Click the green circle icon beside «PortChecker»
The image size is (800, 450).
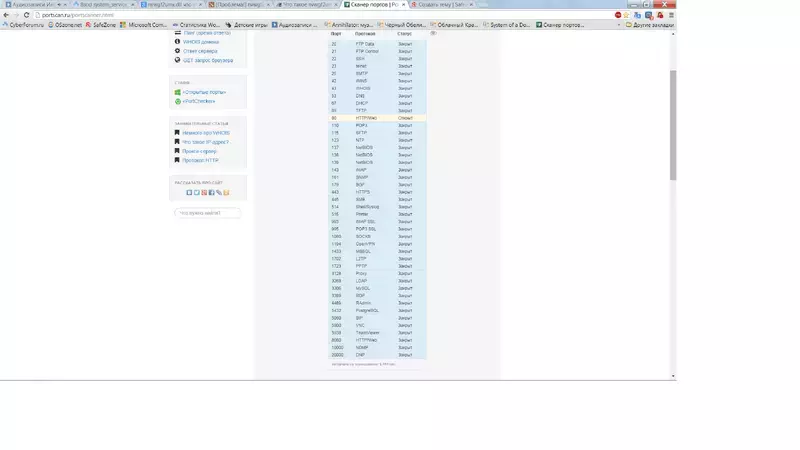178,102
